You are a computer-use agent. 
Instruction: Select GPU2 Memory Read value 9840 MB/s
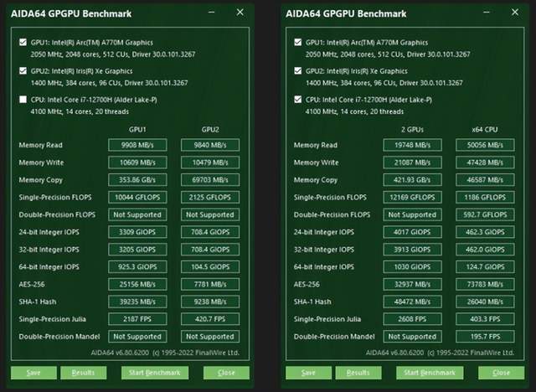click(210, 145)
